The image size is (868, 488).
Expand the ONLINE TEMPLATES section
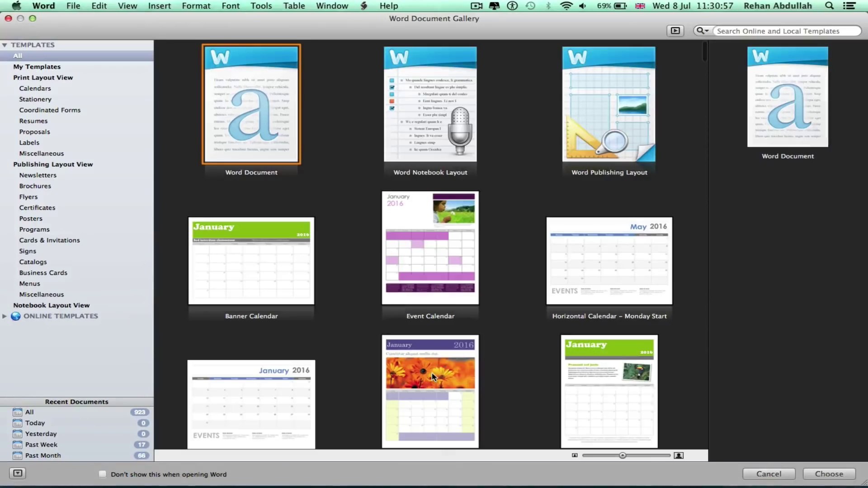click(x=5, y=316)
